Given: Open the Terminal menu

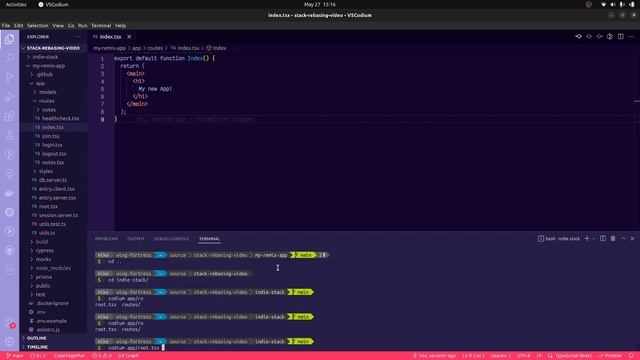Looking at the screenshot, I should click(101, 25).
